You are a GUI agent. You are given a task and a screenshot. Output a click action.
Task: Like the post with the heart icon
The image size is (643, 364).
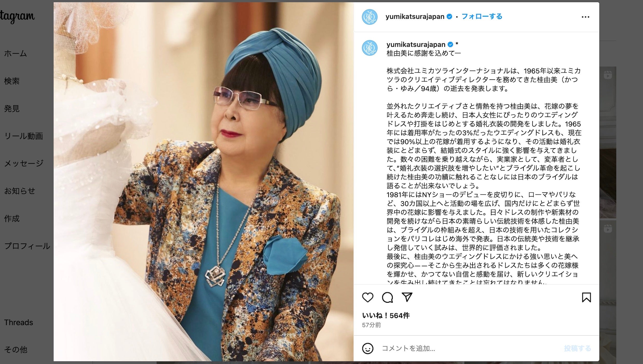(368, 297)
